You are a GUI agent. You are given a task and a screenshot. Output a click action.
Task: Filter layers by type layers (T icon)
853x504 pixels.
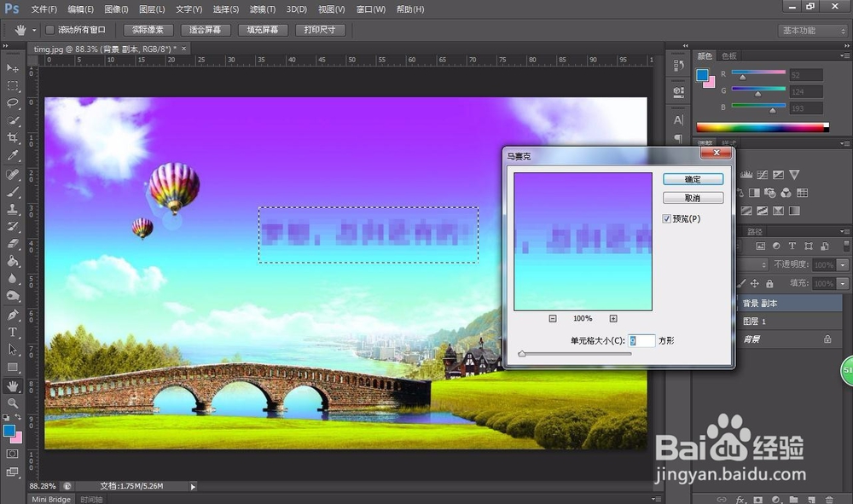(792, 246)
